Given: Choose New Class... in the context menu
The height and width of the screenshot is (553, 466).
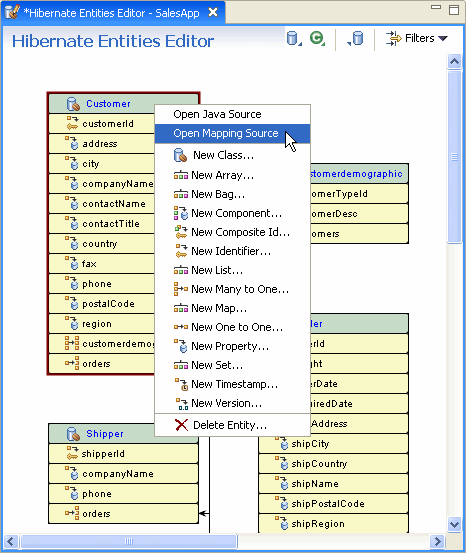Looking at the screenshot, I should [x=232, y=155].
